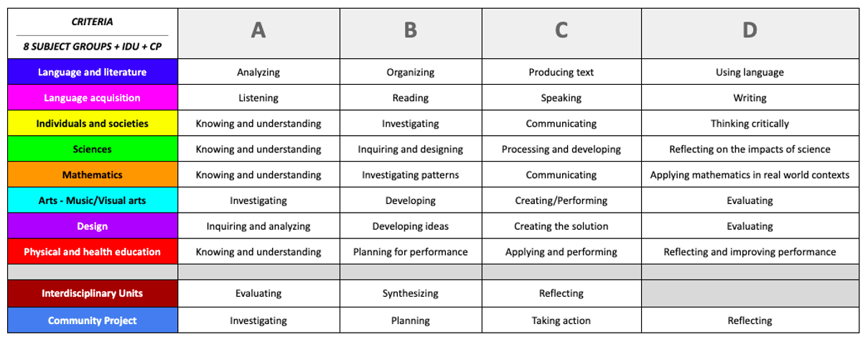Select the Inquiring and designing cell

click(411, 149)
